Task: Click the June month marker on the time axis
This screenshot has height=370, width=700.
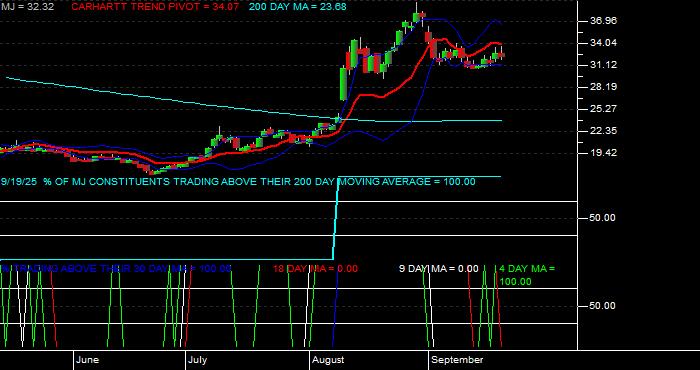Action: point(87,360)
